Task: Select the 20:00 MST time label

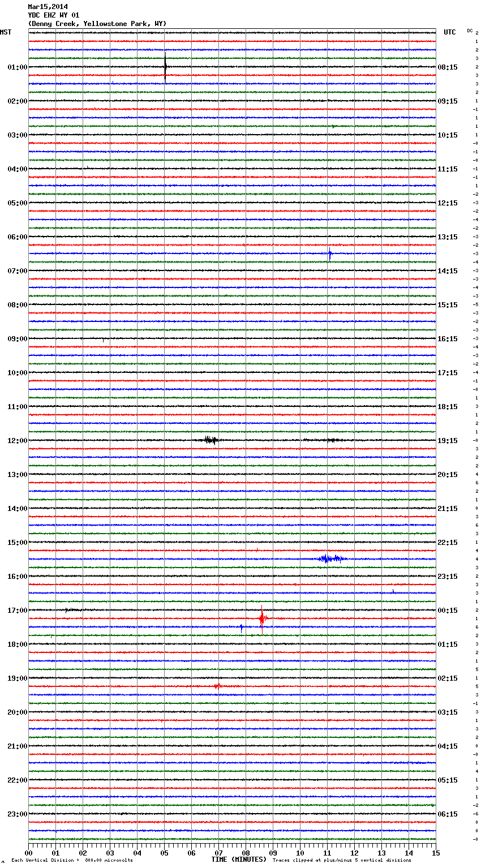Action: pos(18,712)
